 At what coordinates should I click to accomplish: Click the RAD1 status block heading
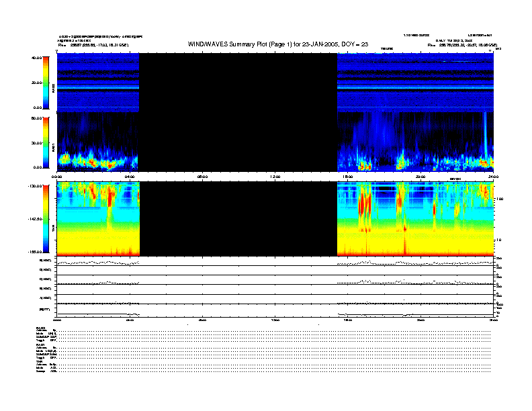tap(40, 345)
